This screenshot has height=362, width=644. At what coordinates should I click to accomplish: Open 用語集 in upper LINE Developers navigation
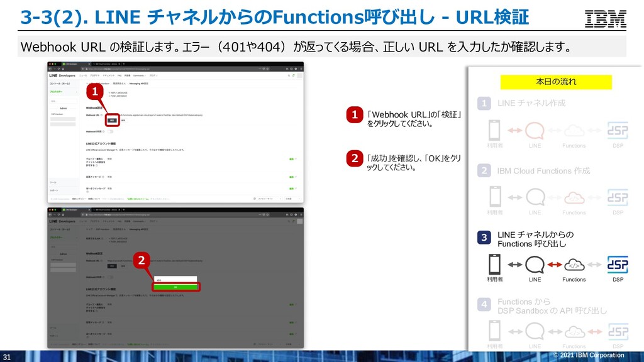pos(127,75)
